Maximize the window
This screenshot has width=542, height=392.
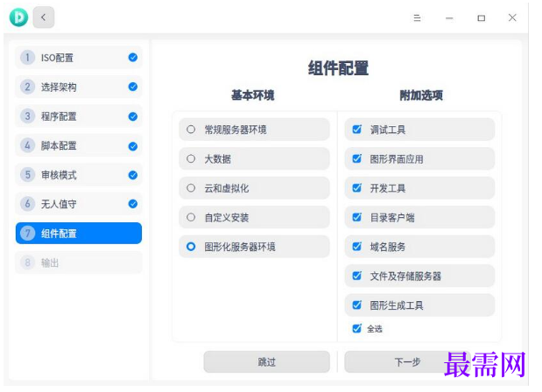(482, 18)
